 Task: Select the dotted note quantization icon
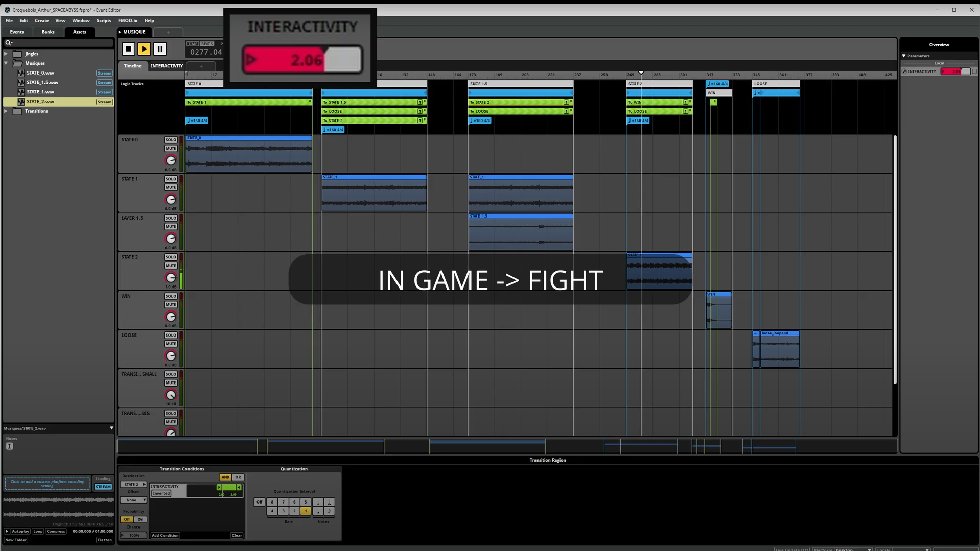tap(329, 502)
